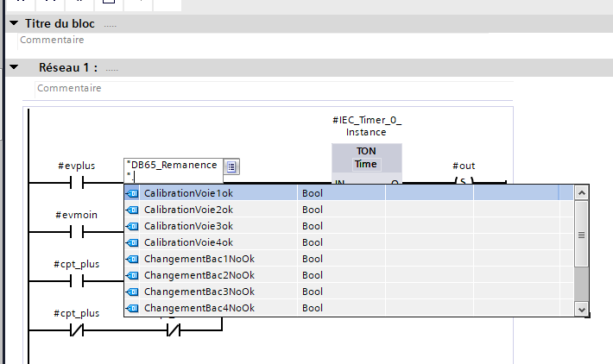Click the Réseau 1 comment field
The image size is (613, 364).
coord(69,88)
